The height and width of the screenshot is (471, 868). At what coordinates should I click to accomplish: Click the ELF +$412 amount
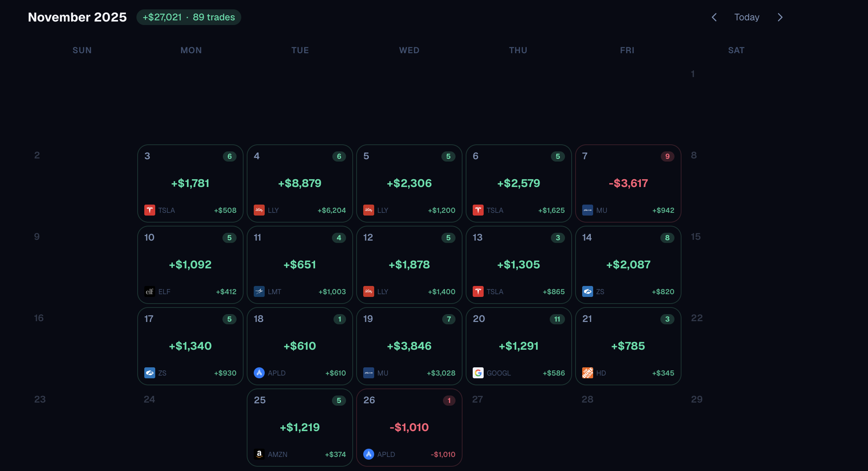pyautogui.click(x=226, y=291)
